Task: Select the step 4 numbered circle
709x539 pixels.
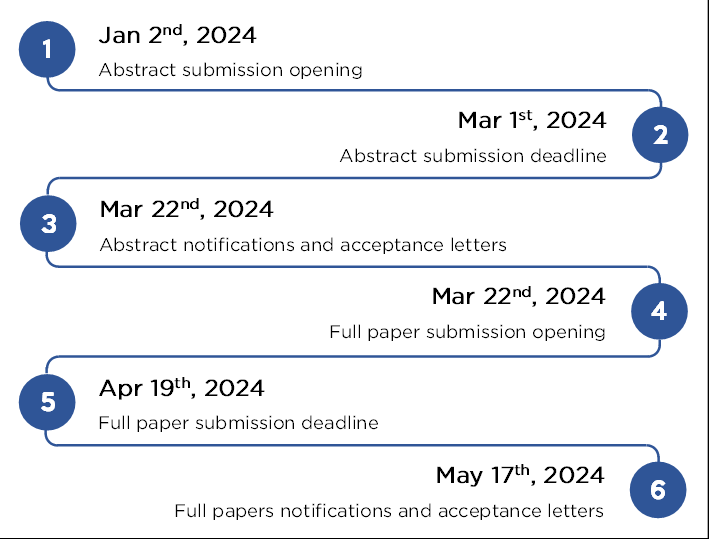Action: [x=658, y=311]
